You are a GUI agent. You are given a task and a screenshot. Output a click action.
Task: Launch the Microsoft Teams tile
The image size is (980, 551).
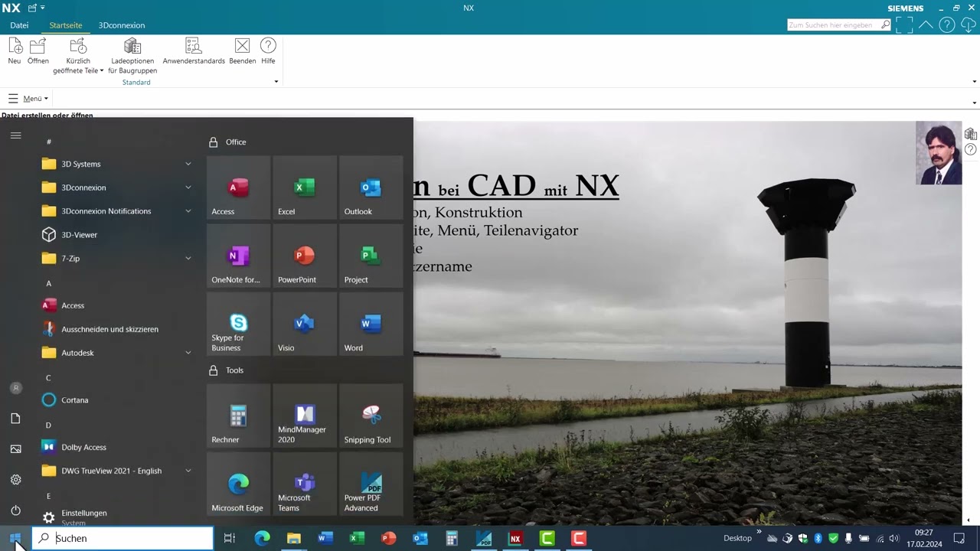pos(305,484)
